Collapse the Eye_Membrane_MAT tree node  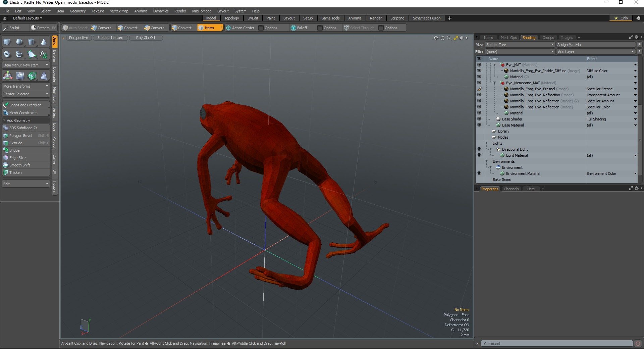(494, 83)
